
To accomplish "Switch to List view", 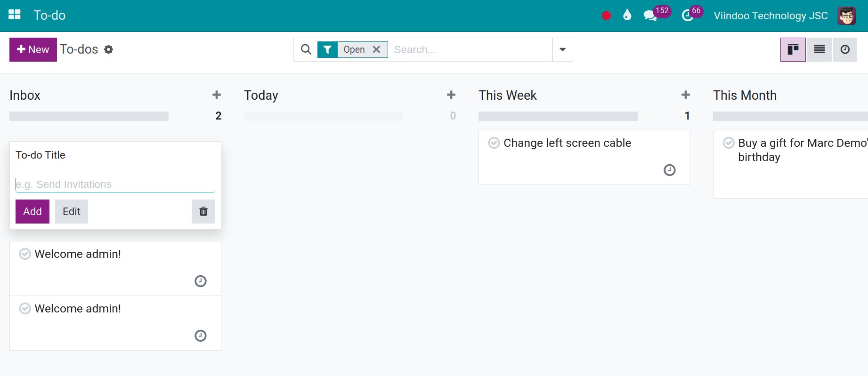I will (819, 49).
